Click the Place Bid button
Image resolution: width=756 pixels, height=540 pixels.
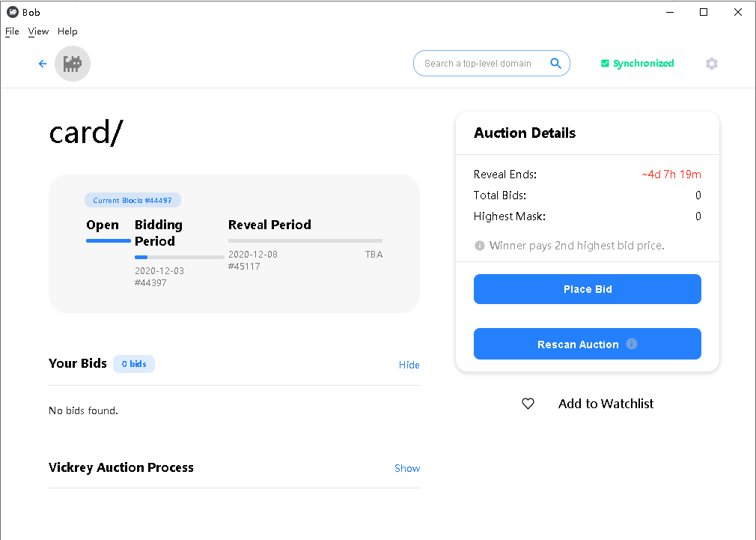(588, 289)
